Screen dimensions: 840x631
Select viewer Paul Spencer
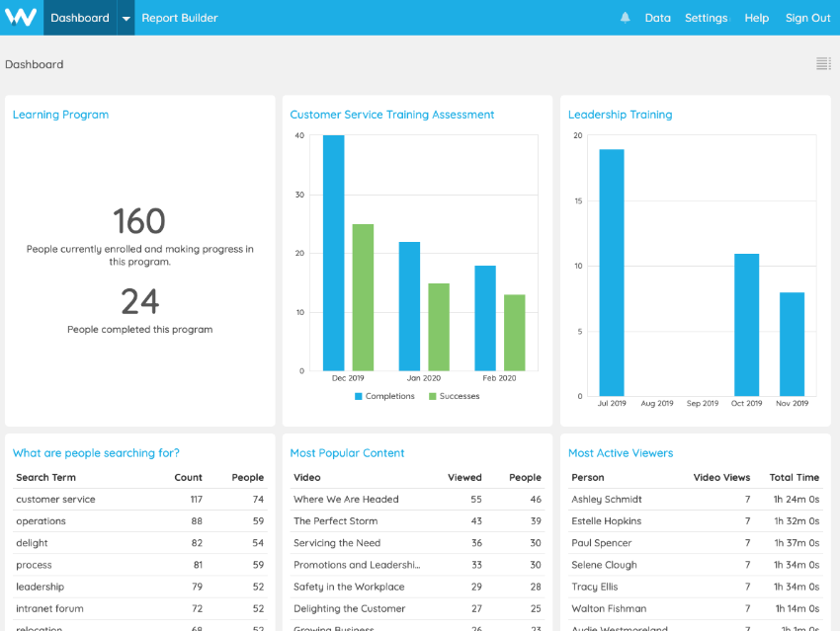(x=696, y=543)
